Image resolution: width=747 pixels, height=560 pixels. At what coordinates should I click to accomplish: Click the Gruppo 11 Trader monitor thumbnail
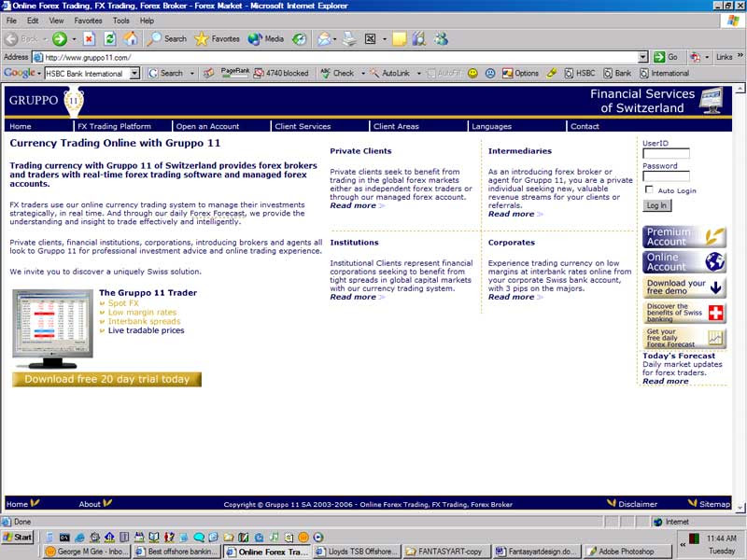coord(53,329)
